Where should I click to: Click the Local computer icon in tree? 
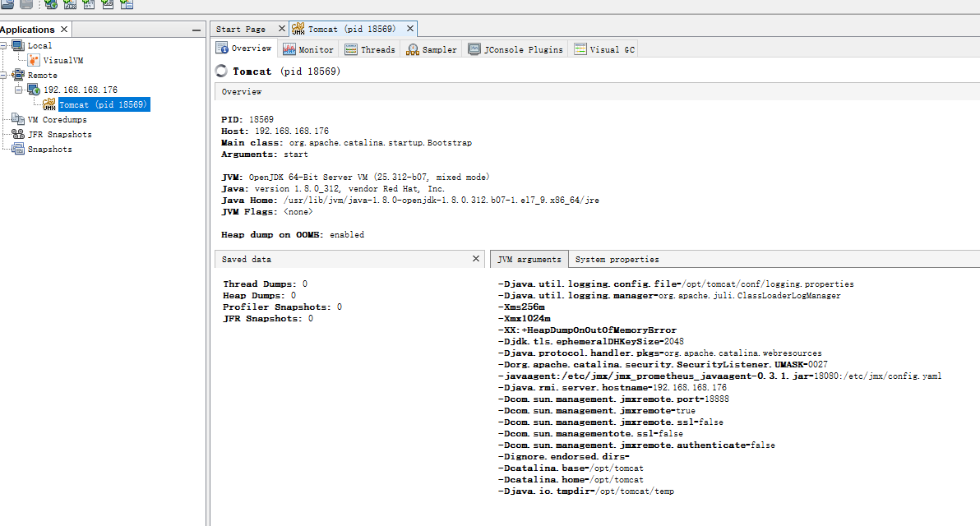[x=18, y=45]
